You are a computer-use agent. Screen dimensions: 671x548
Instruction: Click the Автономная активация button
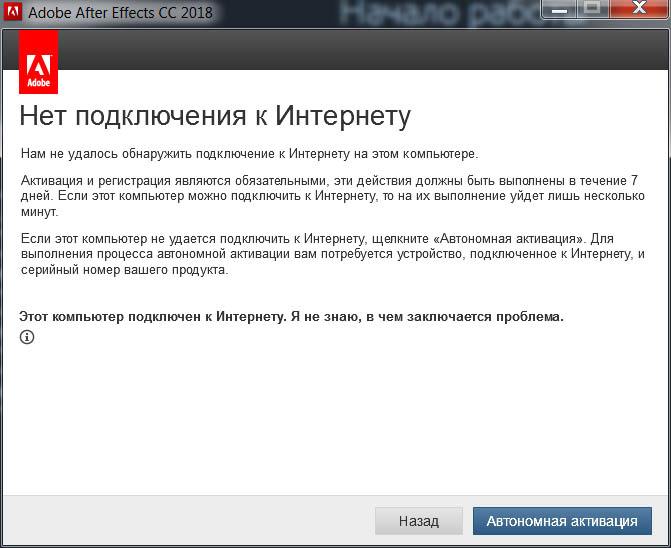[562, 521]
